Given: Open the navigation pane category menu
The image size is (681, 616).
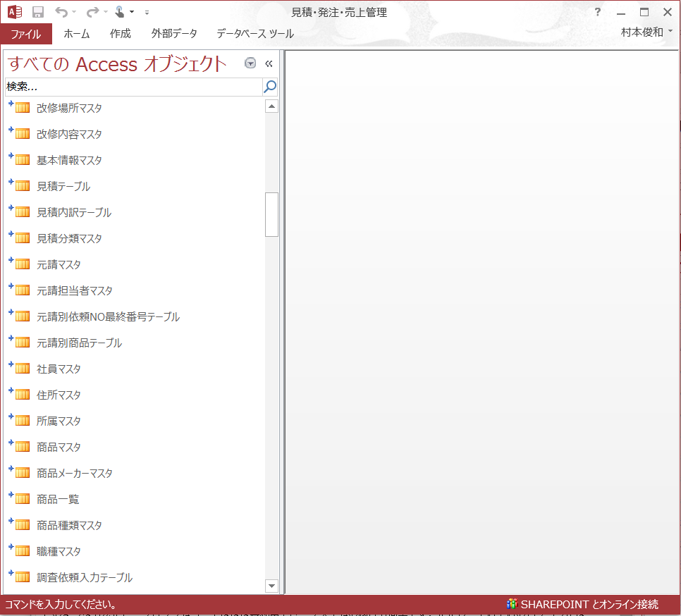Looking at the screenshot, I should (x=250, y=63).
